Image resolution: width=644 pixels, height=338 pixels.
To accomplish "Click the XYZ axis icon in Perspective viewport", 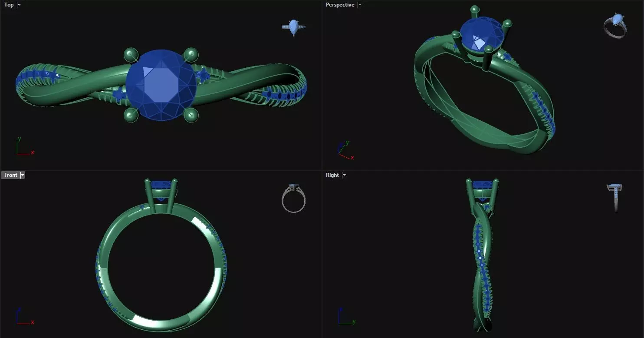I will click(x=345, y=150).
